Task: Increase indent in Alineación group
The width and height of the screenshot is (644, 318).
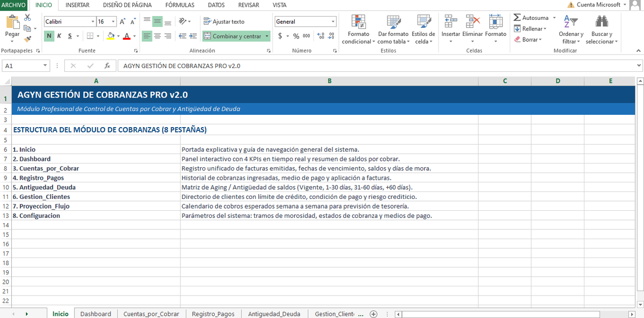Action: pyautogui.click(x=193, y=36)
